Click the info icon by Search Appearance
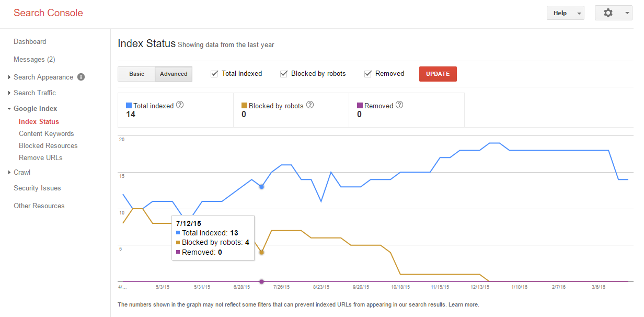 pyautogui.click(x=81, y=77)
